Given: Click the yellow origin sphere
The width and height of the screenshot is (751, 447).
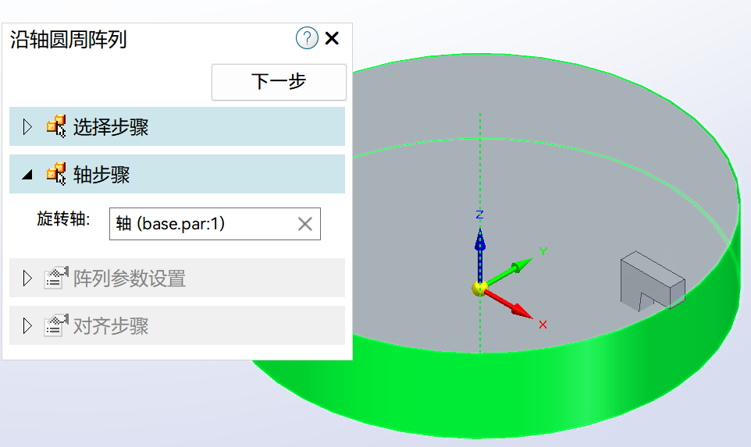Looking at the screenshot, I should [480, 289].
